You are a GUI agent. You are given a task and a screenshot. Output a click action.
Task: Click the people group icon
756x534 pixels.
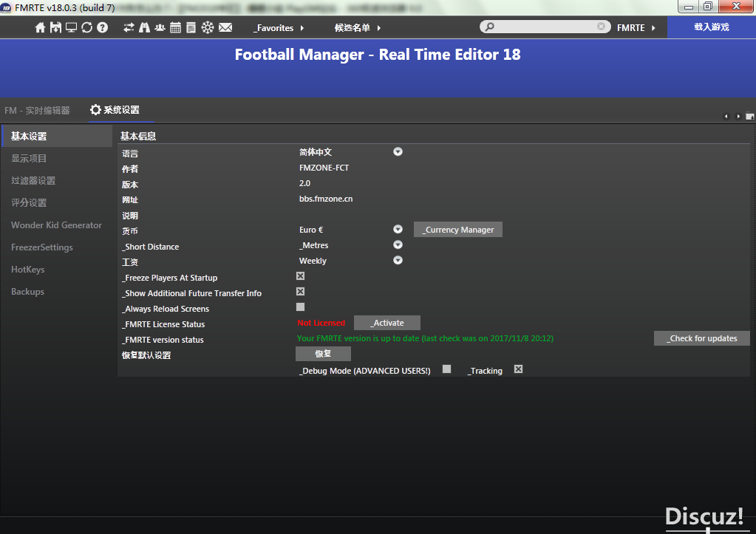pos(160,27)
